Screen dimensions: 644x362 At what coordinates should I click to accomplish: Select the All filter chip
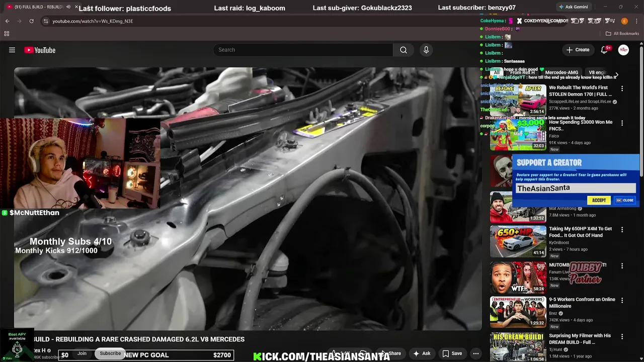(x=496, y=72)
